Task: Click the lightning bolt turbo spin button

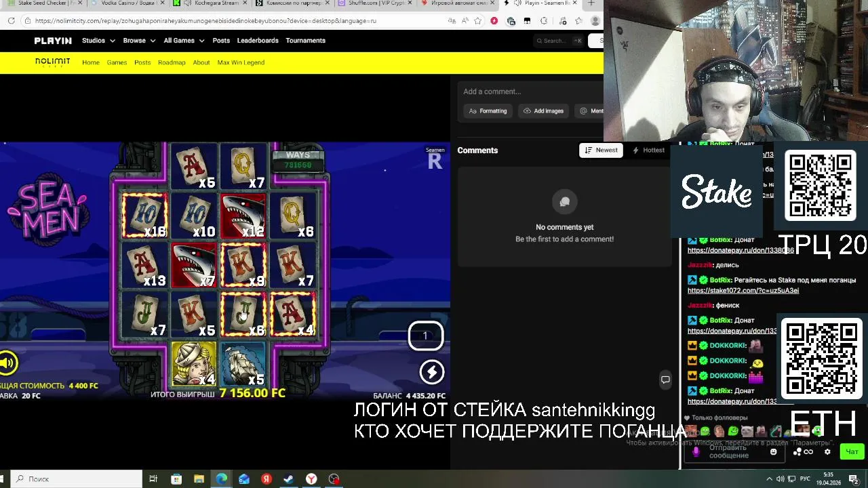Action: pos(432,371)
